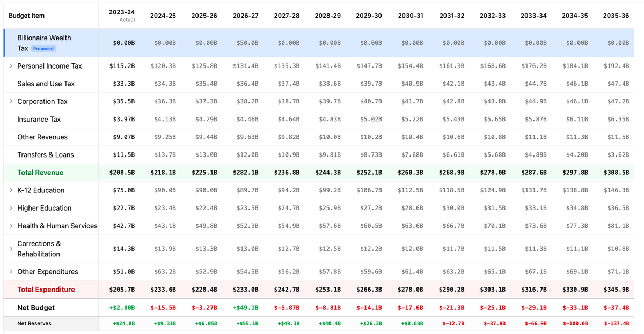Image resolution: width=644 pixels, height=334 pixels.
Task: Click the Sales and Use Tax label
Action: click(46, 84)
